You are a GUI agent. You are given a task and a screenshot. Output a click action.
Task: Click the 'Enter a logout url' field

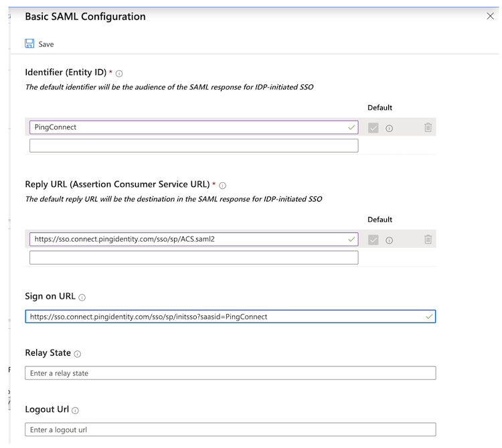[x=230, y=429]
